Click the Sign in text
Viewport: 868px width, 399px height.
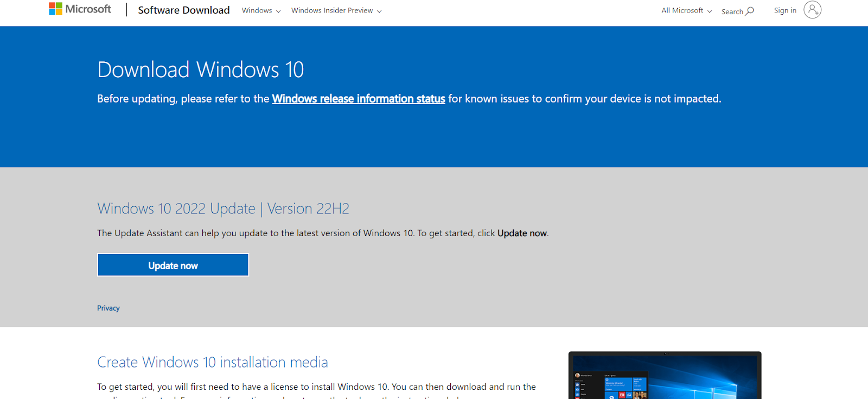coord(785,10)
